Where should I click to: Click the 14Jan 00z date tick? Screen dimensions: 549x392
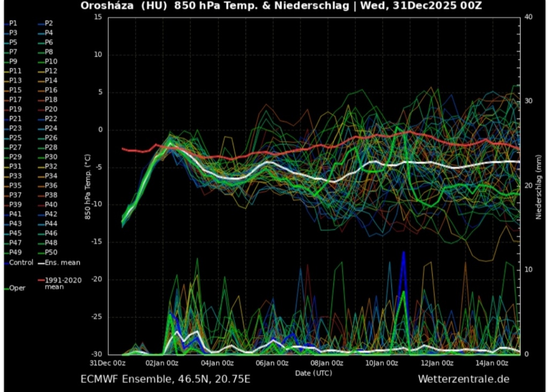pos(492,363)
